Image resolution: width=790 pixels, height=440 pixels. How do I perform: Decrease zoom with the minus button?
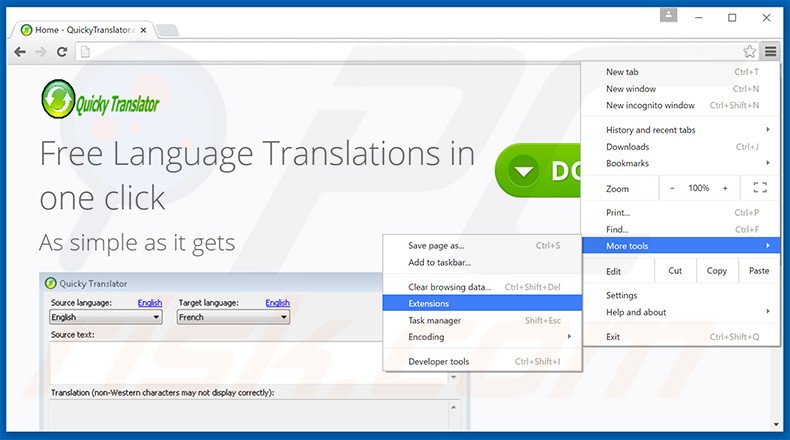tap(672, 188)
